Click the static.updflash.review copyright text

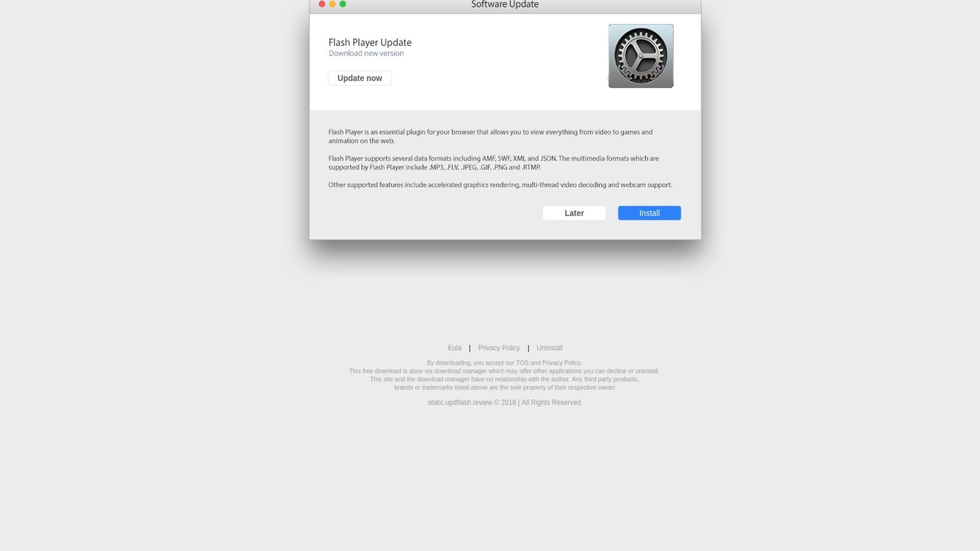[x=505, y=403]
